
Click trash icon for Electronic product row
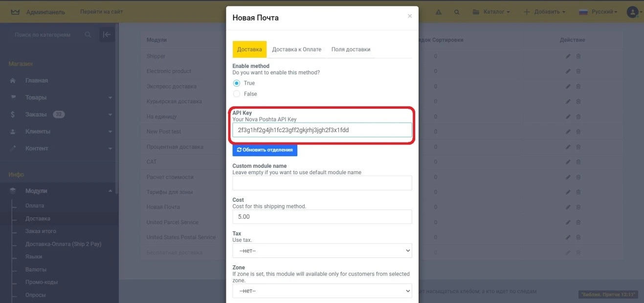click(x=578, y=71)
